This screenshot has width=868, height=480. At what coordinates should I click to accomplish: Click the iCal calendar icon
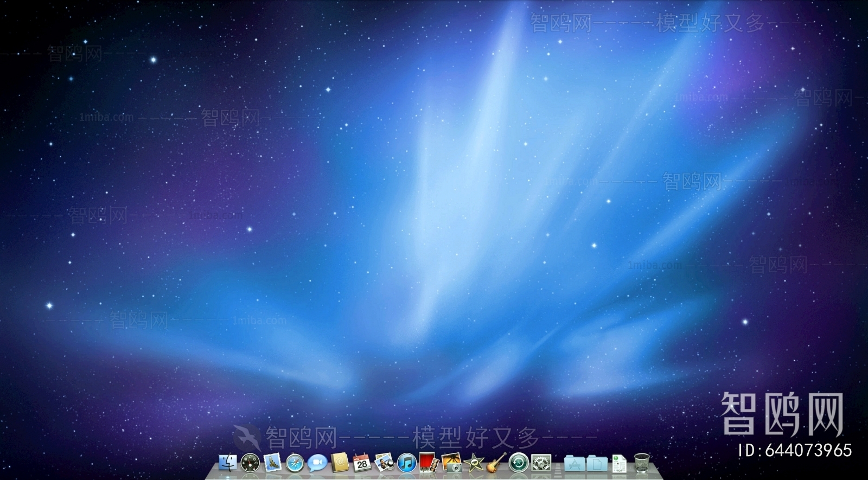point(362,463)
